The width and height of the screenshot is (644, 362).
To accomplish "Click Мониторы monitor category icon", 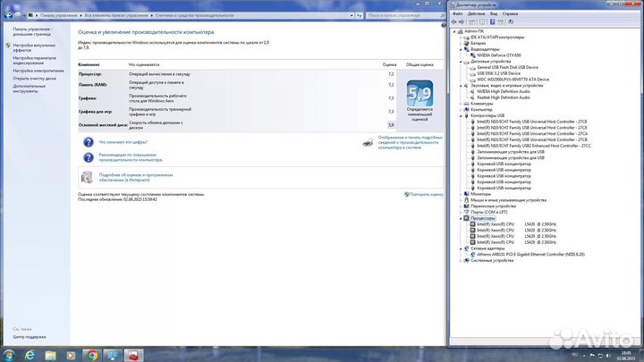I will 467,194.
